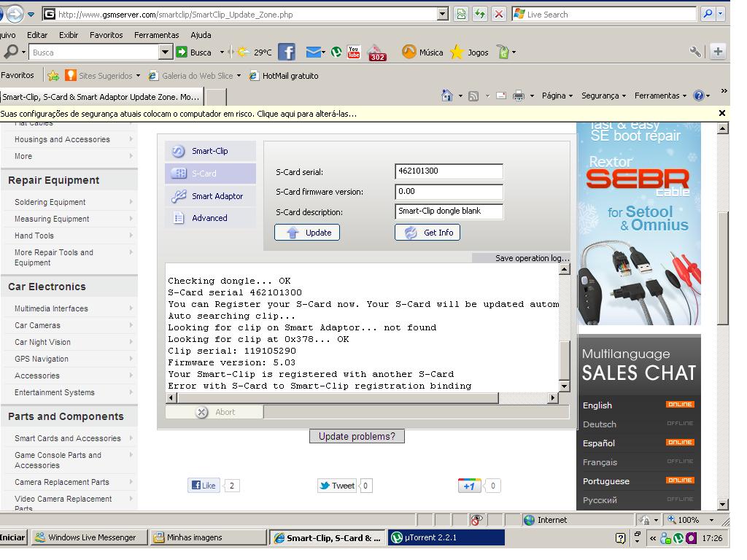Open the Busca field dropdown arrow
Viewport: 747px width, 560px height.
(165, 52)
